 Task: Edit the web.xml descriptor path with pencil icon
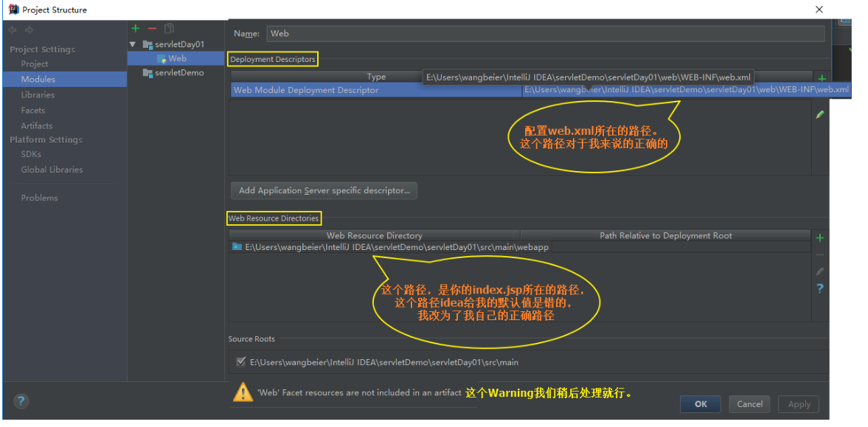[x=820, y=114]
